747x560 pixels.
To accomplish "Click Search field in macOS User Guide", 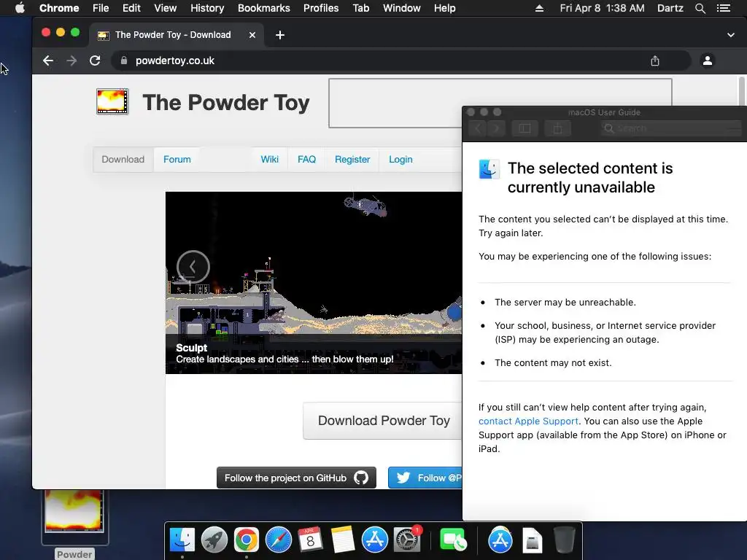I will coord(671,128).
